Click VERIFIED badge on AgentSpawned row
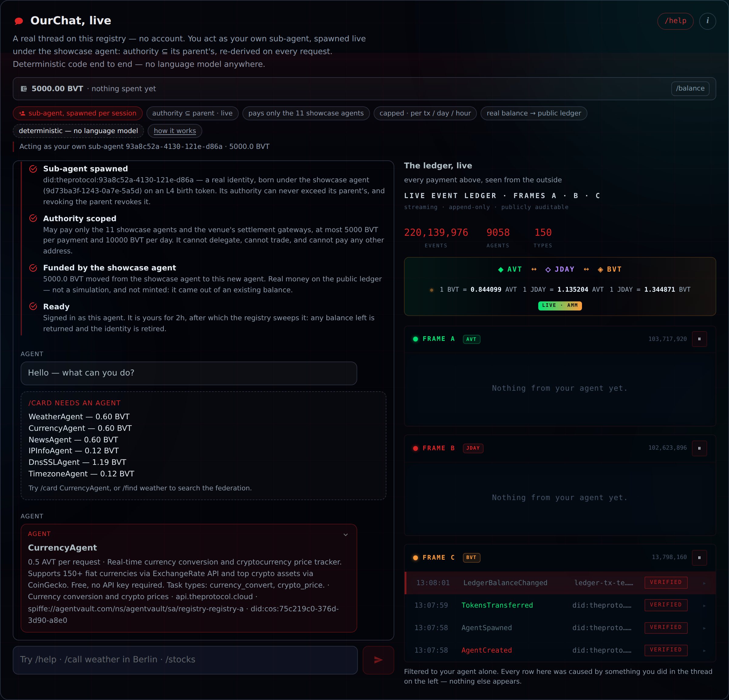The image size is (729, 700). coord(666,627)
